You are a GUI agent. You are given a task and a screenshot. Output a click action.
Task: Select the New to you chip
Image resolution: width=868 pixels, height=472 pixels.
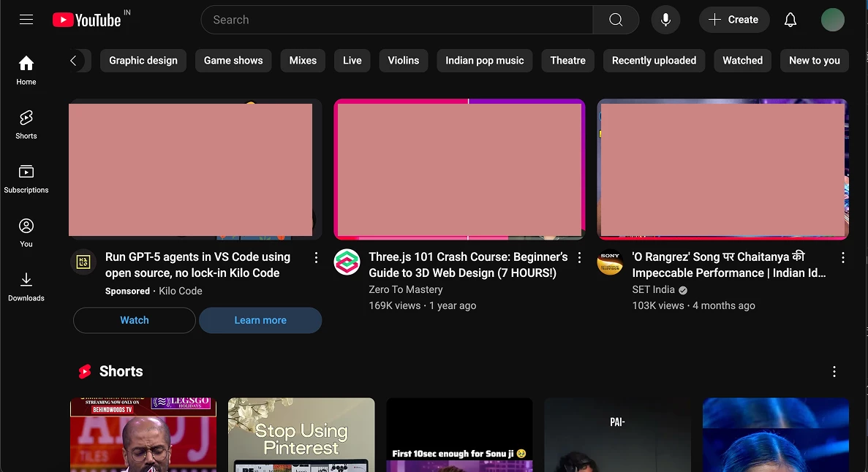point(815,61)
